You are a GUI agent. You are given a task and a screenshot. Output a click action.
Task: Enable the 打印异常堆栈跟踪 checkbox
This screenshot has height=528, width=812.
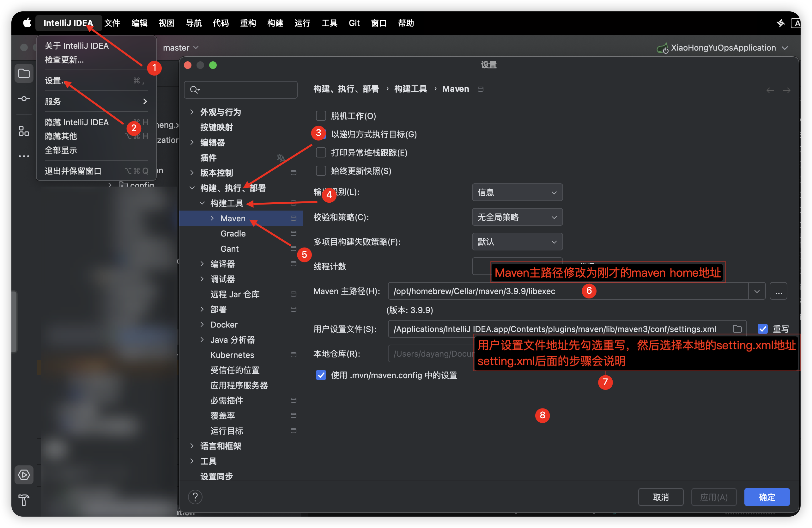coord(321,153)
